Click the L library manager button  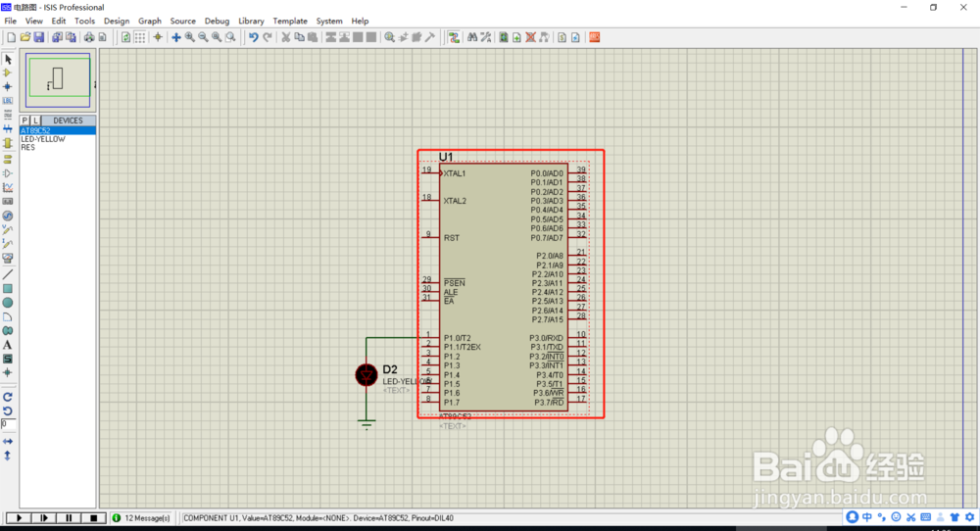[35, 121]
